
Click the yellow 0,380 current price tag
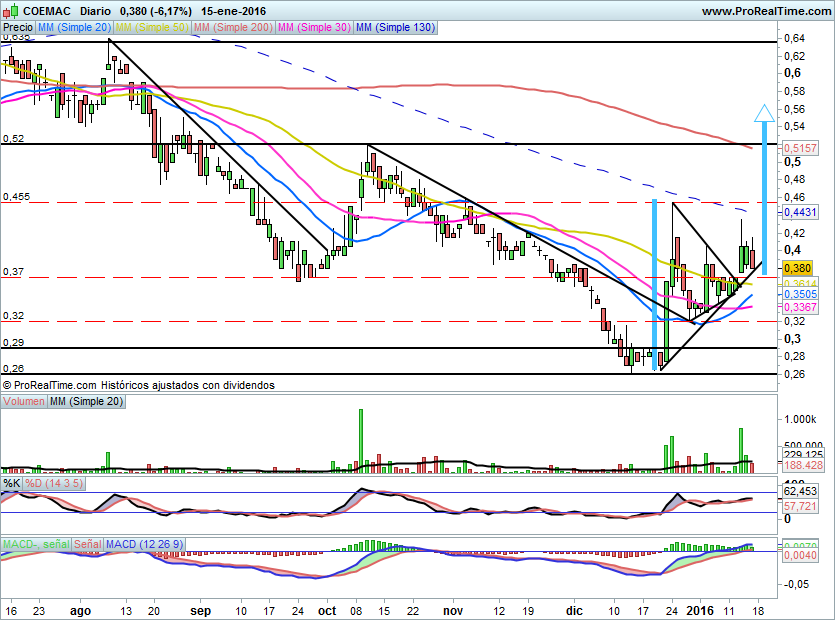click(x=798, y=268)
